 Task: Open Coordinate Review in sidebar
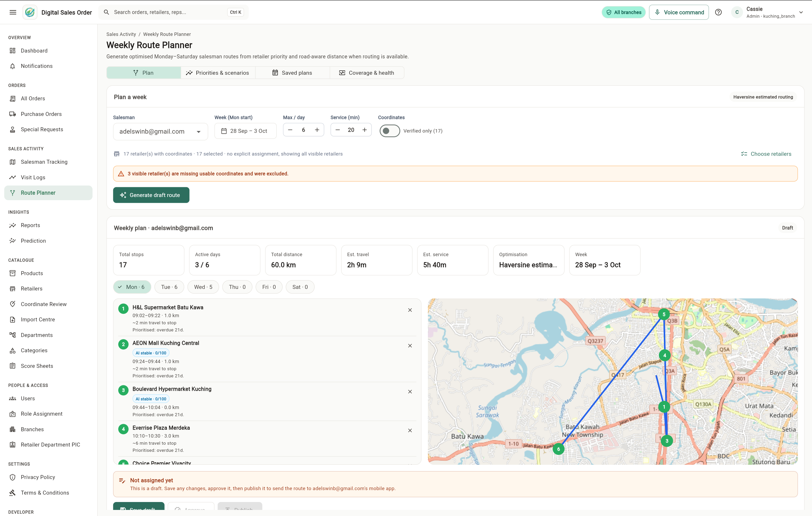[x=48, y=304]
